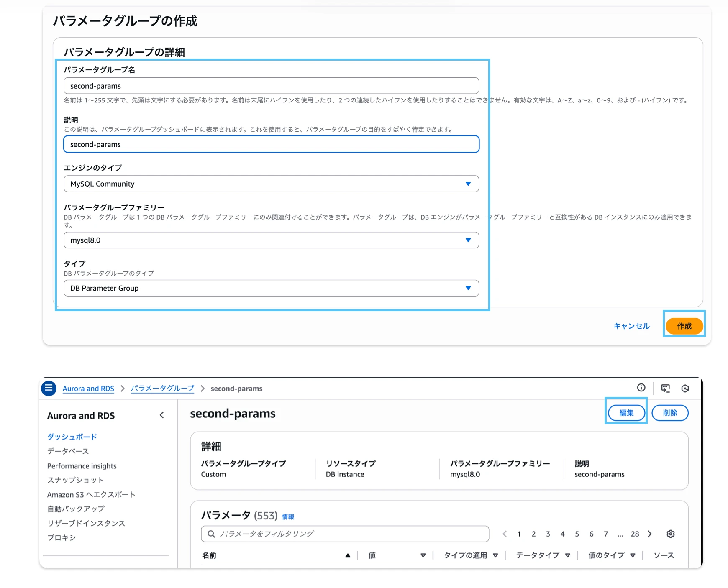Select ダッシュボード in the sidebar
The image size is (728, 588).
click(72, 437)
